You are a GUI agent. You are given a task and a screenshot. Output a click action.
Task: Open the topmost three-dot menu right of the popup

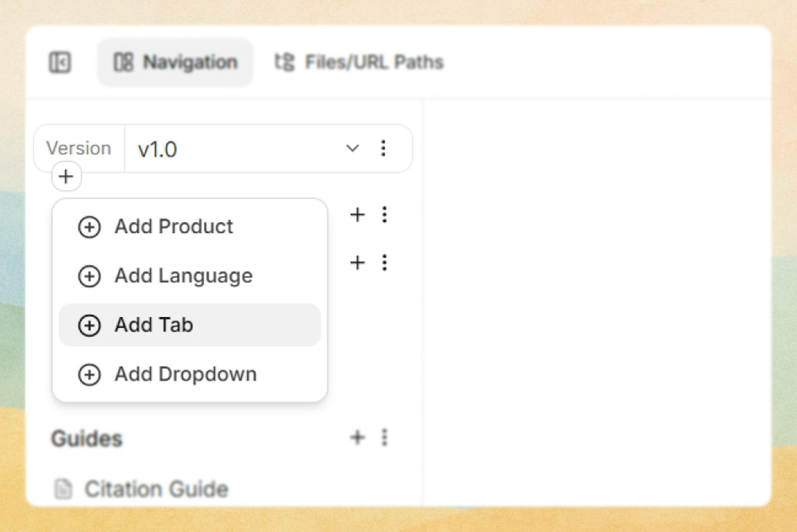coord(384,215)
